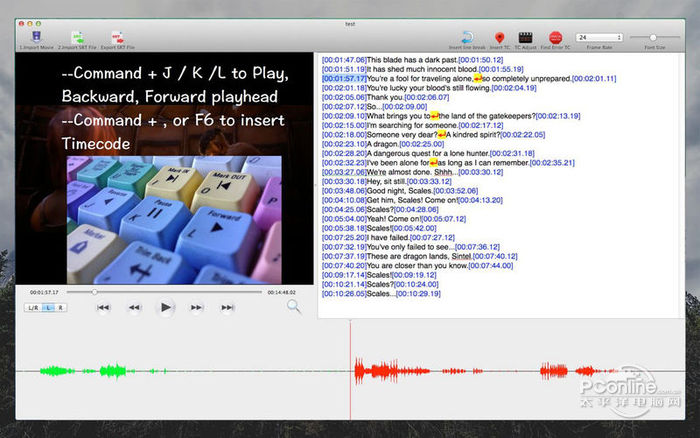Click the magnifying glass zoom icon
Viewport: 700px width, 438px height.
[293, 306]
